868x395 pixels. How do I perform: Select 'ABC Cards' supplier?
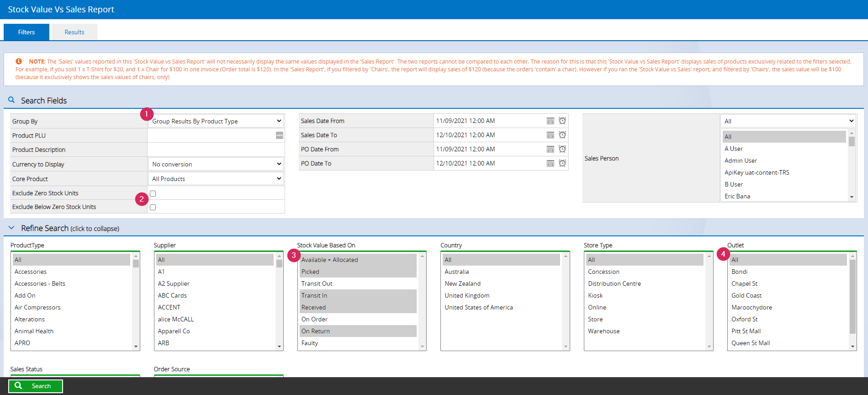click(x=215, y=295)
